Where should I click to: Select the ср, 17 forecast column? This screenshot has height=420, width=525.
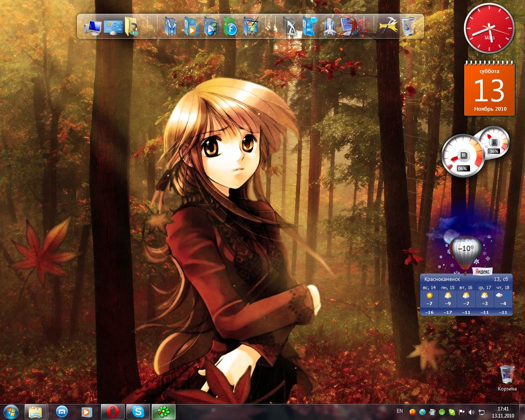tap(485, 299)
